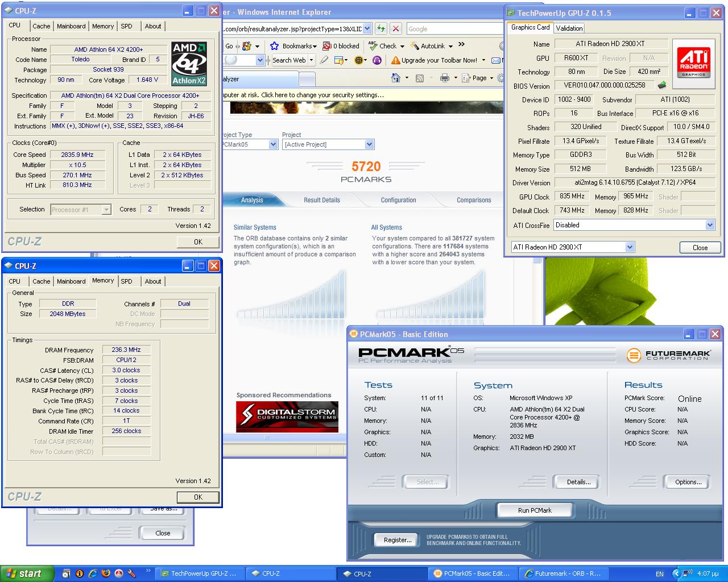This screenshot has width=728, height=582.
Task: Select the Comparisons tab in ORB page
Action: click(x=474, y=200)
